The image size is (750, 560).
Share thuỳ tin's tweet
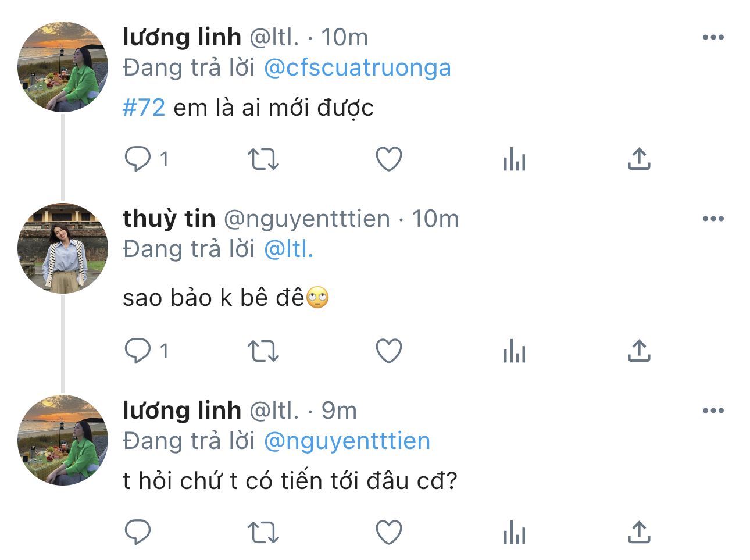639,351
